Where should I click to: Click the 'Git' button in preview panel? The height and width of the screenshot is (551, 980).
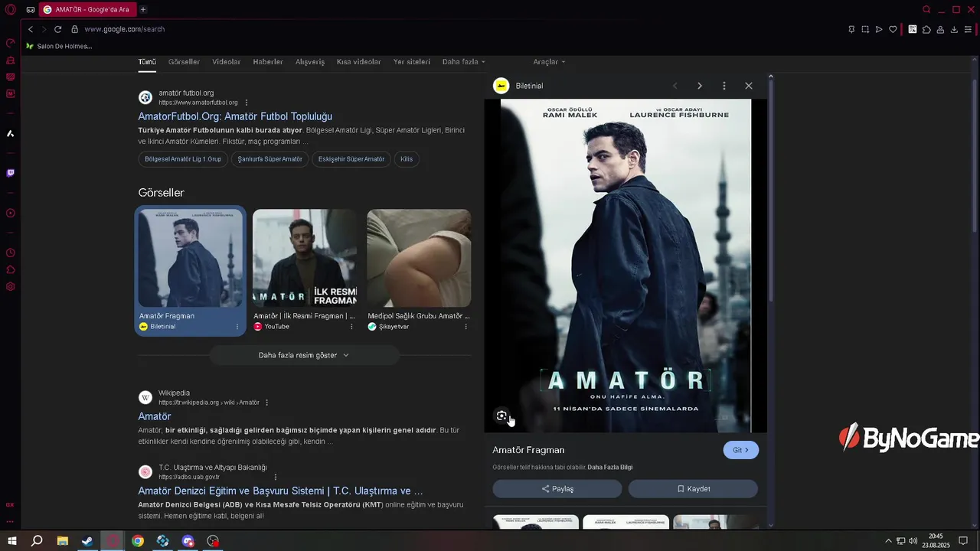pos(741,450)
